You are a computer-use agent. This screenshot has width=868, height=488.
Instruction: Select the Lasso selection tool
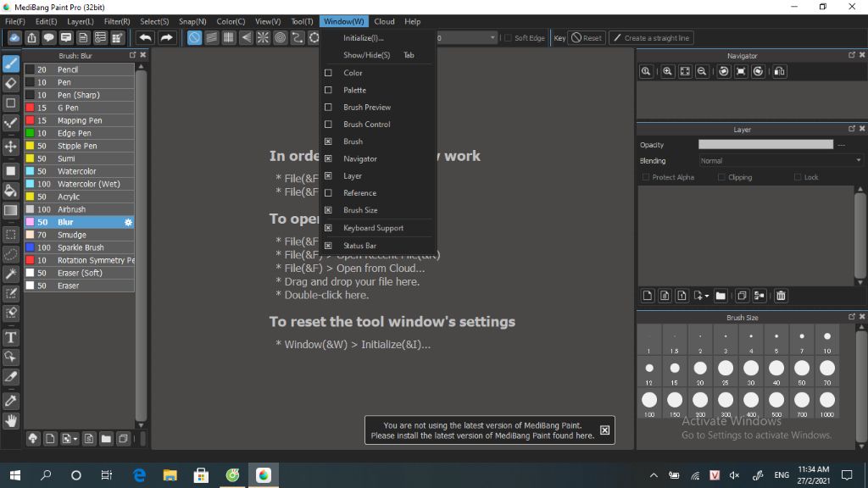[11, 254]
